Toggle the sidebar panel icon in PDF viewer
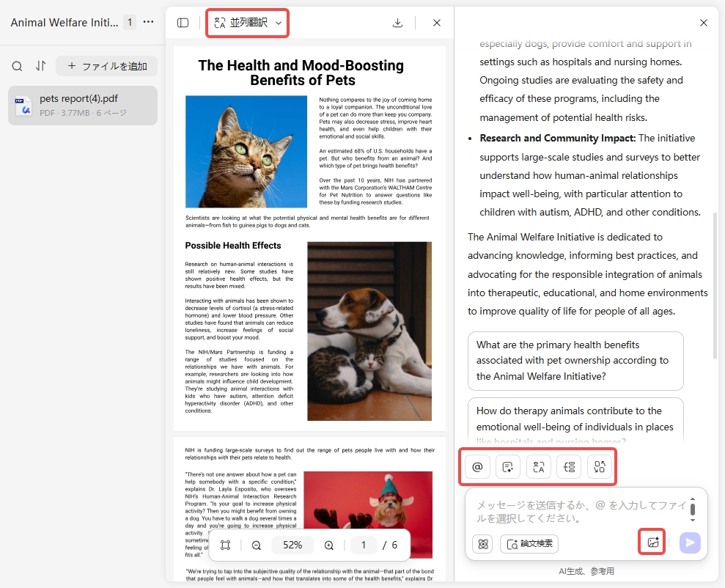Image resolution: width=725 pixels, height=588 pixels. (x=183, y=23)
